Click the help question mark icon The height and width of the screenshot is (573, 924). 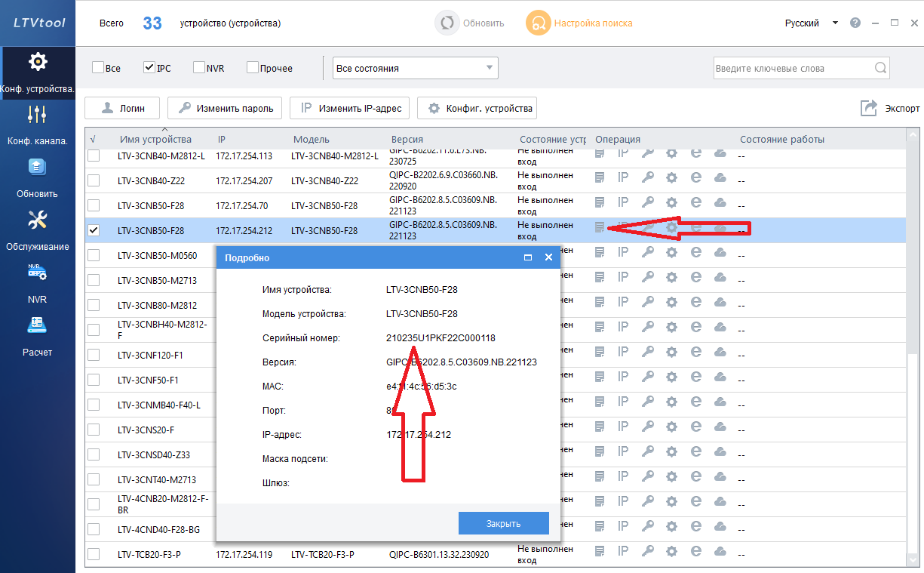855,23
